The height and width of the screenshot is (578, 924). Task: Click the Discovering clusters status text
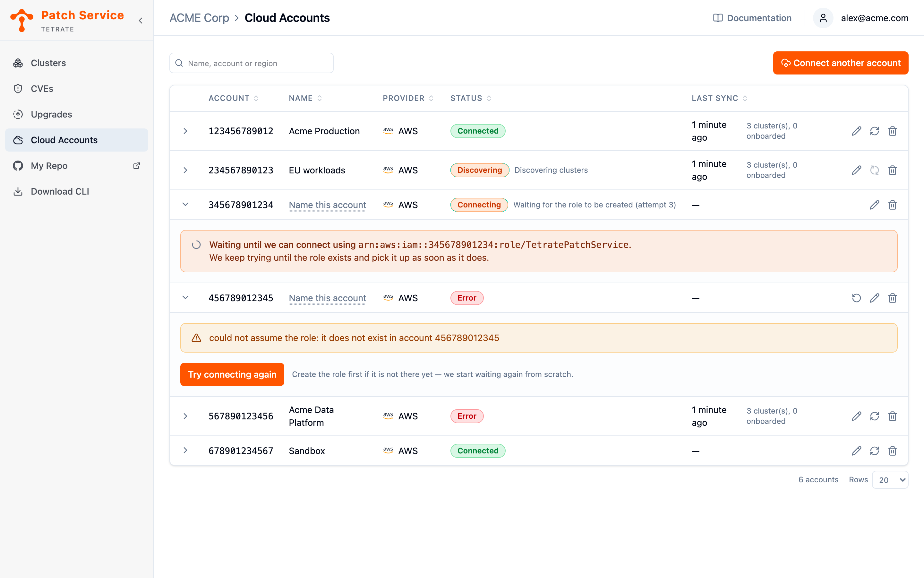551,170
